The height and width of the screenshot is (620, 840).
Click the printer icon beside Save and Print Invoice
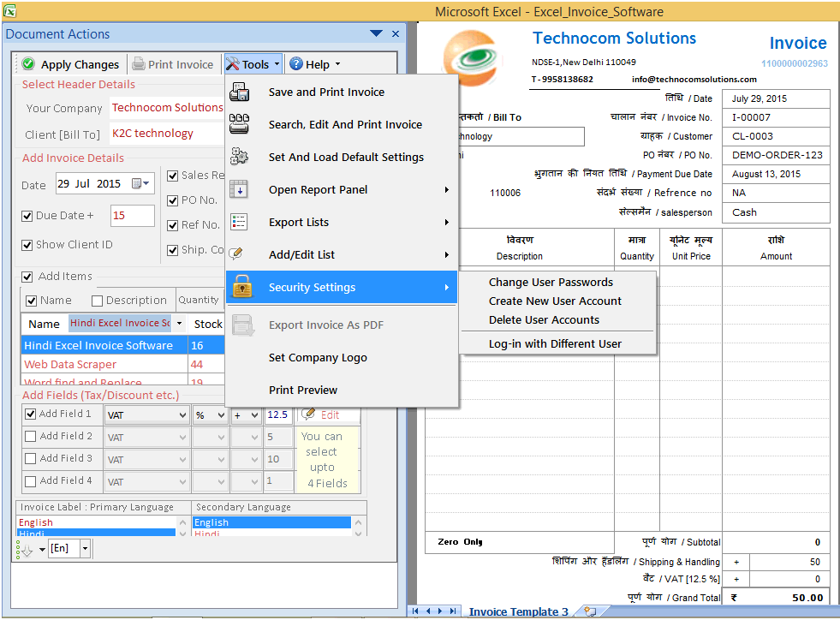point(241,92)
